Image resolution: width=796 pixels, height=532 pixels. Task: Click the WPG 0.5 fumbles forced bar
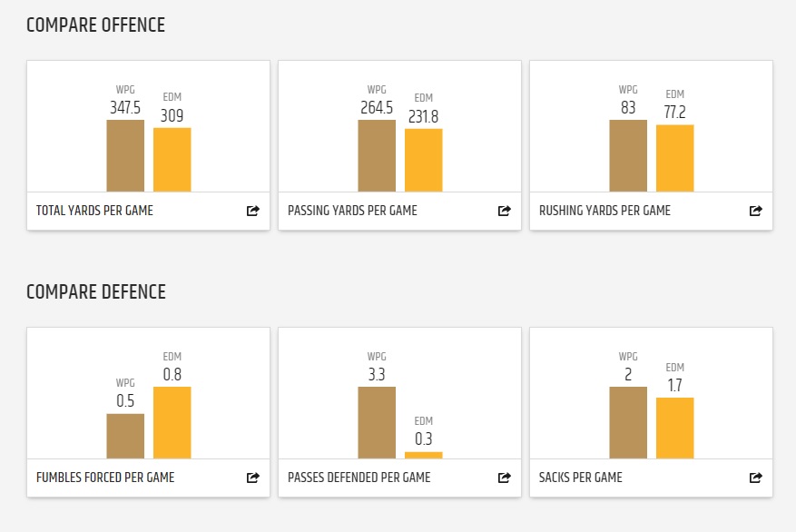(125, 436)
